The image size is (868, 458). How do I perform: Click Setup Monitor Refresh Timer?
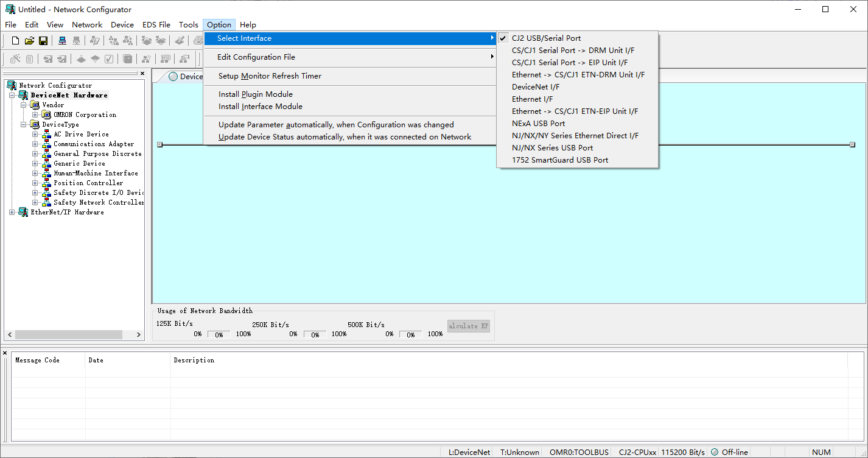point(270,76)
